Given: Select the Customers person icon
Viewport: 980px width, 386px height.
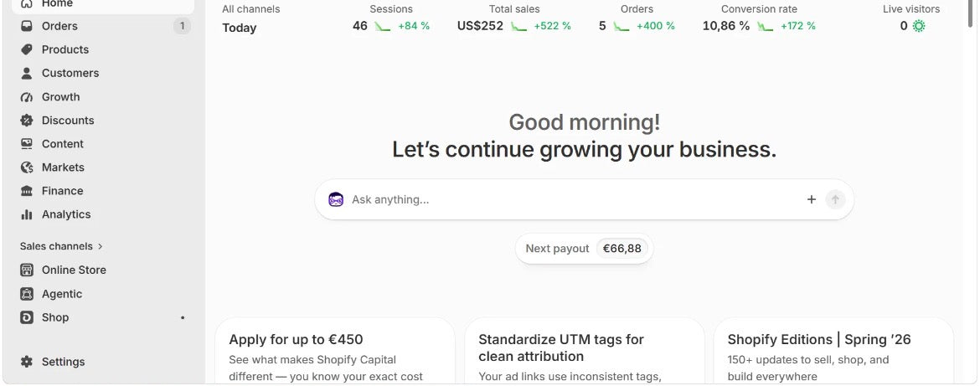Looking at the screenshot, I should point(26,73).
